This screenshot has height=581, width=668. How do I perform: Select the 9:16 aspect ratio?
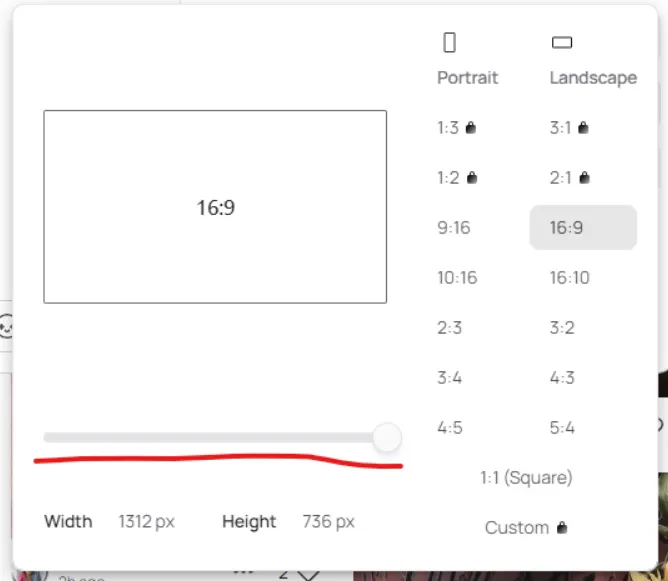pos(453,228)
